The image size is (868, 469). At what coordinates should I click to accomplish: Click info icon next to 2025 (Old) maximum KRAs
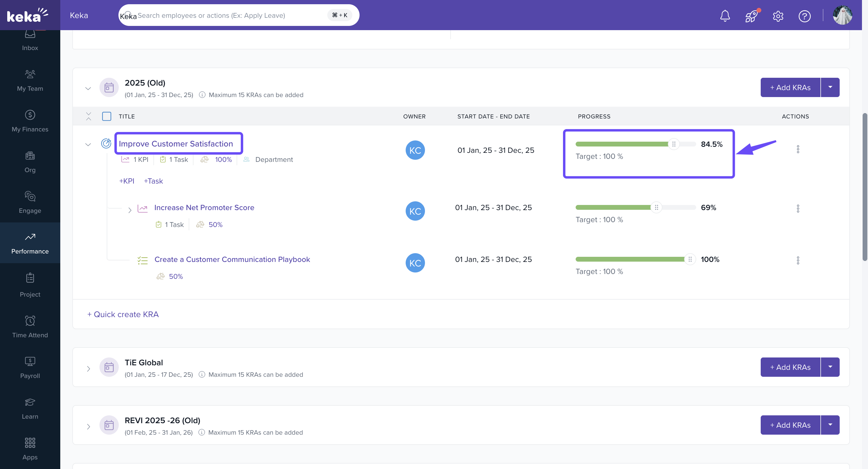pyautogui.click(x=202, y=95)
